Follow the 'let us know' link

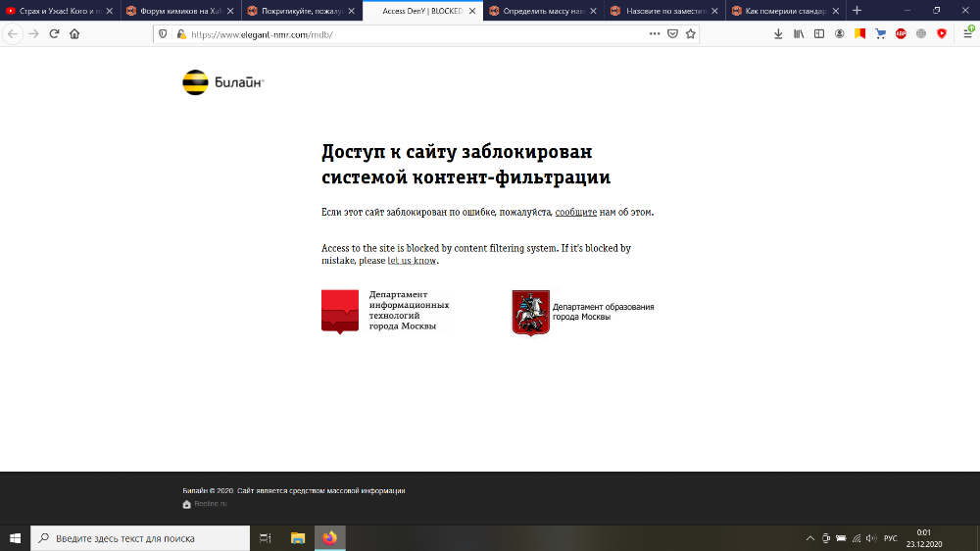click(412, 260)
